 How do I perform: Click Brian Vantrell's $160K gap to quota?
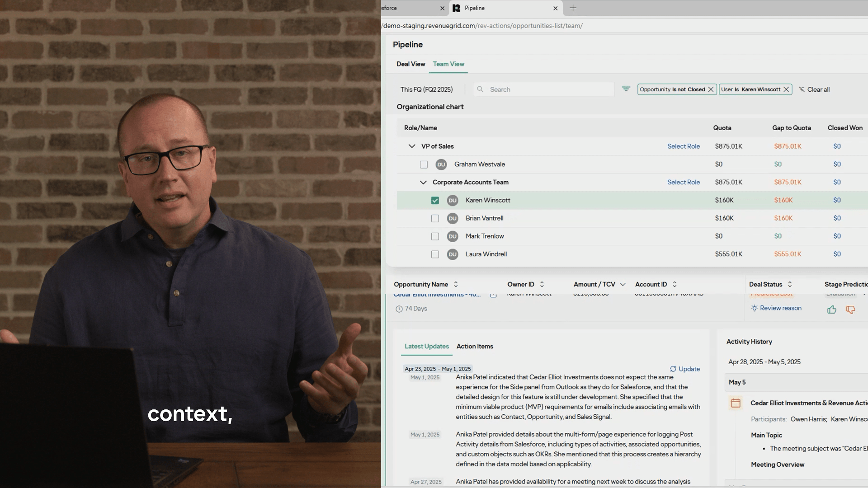[x=783, y=218]
